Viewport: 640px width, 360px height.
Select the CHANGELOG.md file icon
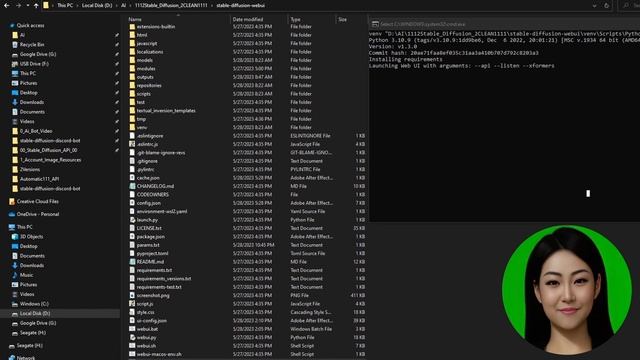tap(132, 186)
